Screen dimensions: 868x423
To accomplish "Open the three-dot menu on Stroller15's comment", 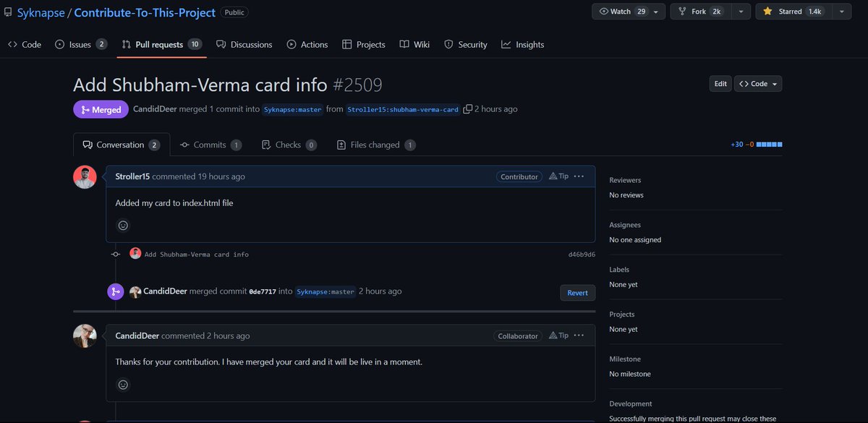I will coord(579,176).
